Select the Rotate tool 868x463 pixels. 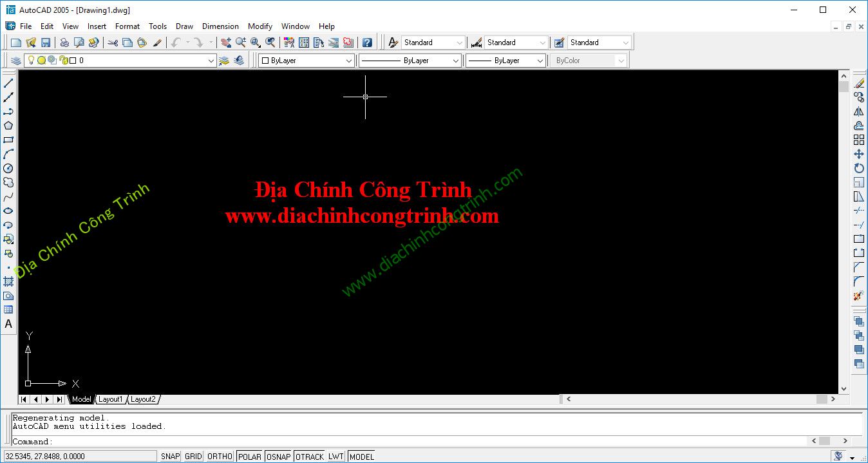click(x=859, y=168)
